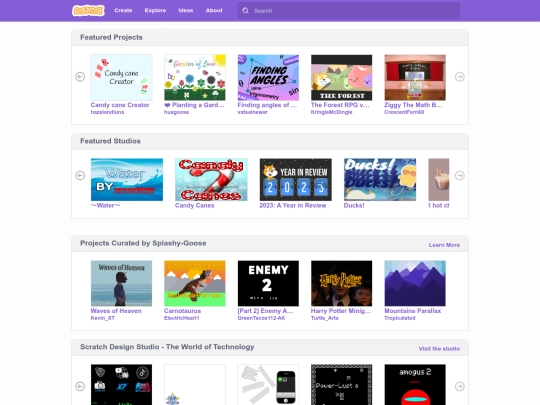Open the Power-Lust project thumbnail

(x=342, y=385)
